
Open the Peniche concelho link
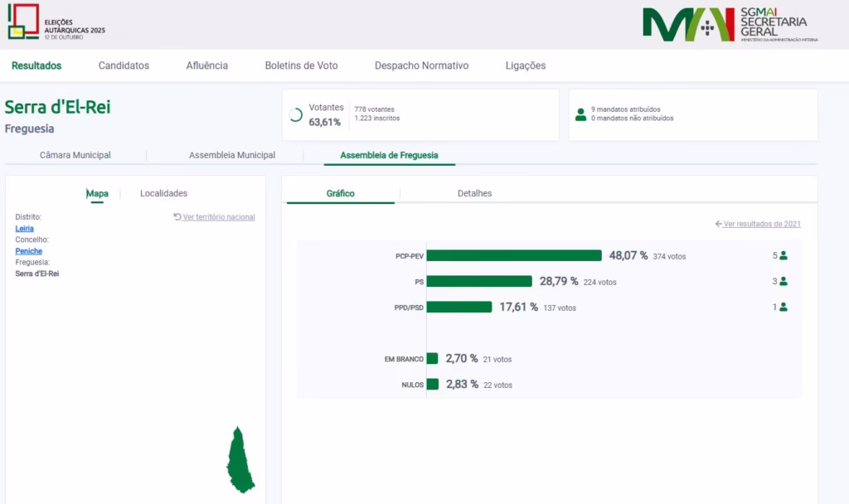coord(28,251)
